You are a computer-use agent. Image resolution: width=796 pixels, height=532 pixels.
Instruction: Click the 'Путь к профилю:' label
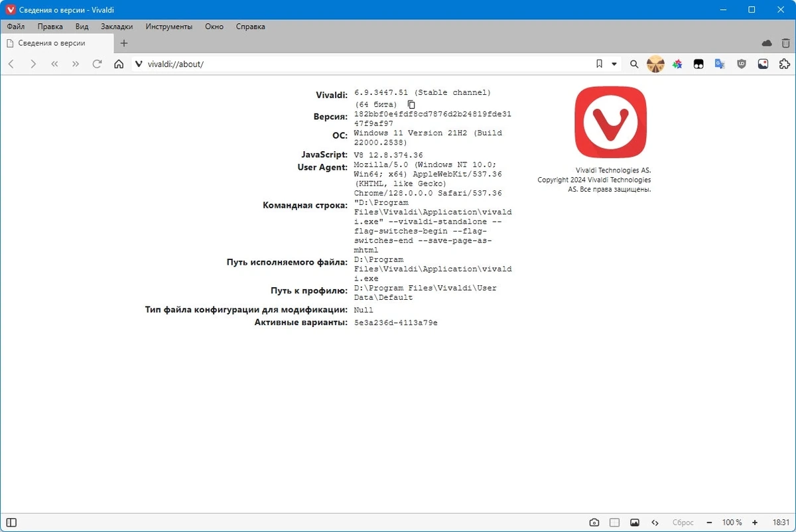[x=309, y=291]
